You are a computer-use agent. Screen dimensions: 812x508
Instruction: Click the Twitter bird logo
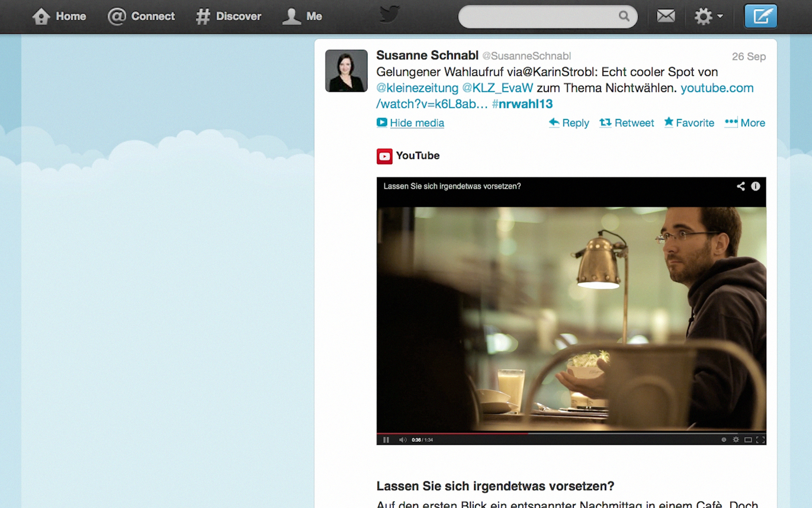pos(389,15)
